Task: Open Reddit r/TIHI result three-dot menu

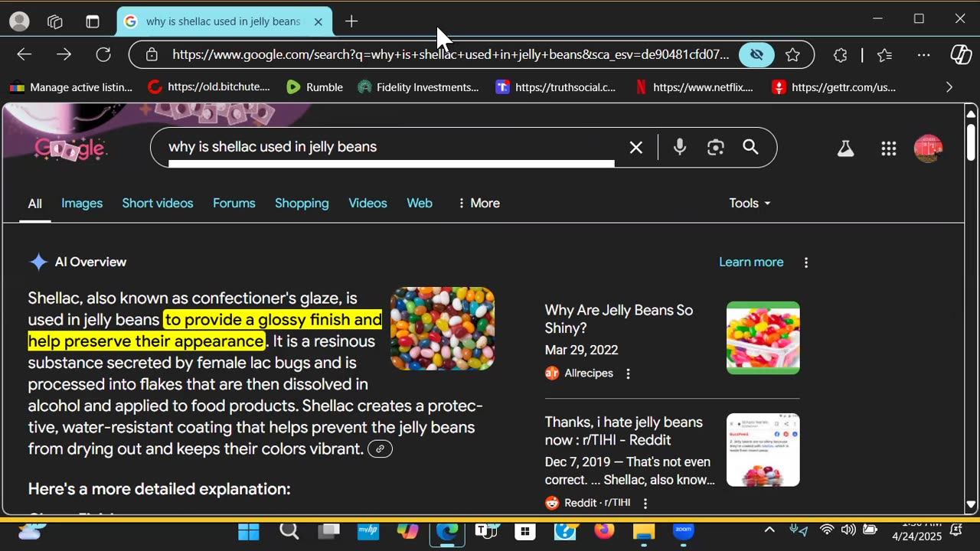Action: pos(645,503)
